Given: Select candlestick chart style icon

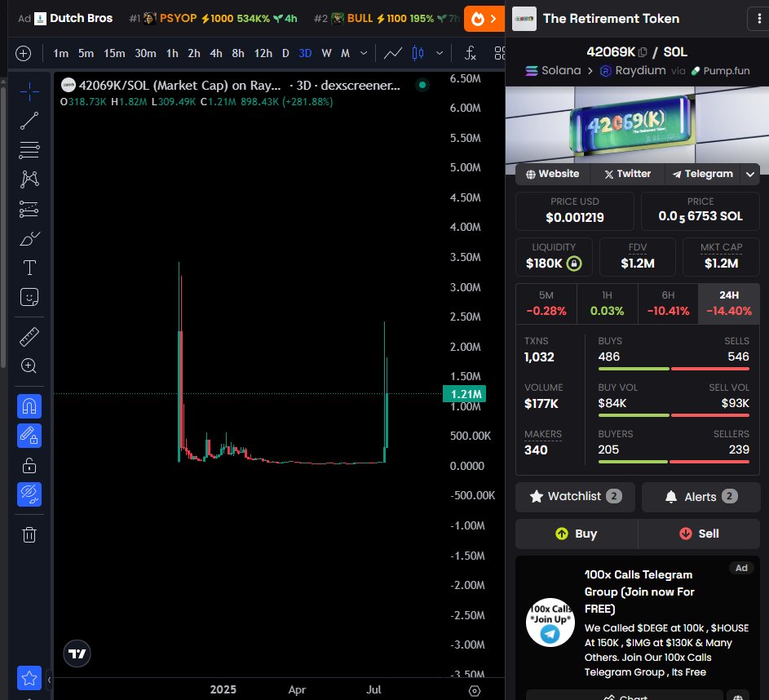Looking at the screenshot, I should 418,53.
